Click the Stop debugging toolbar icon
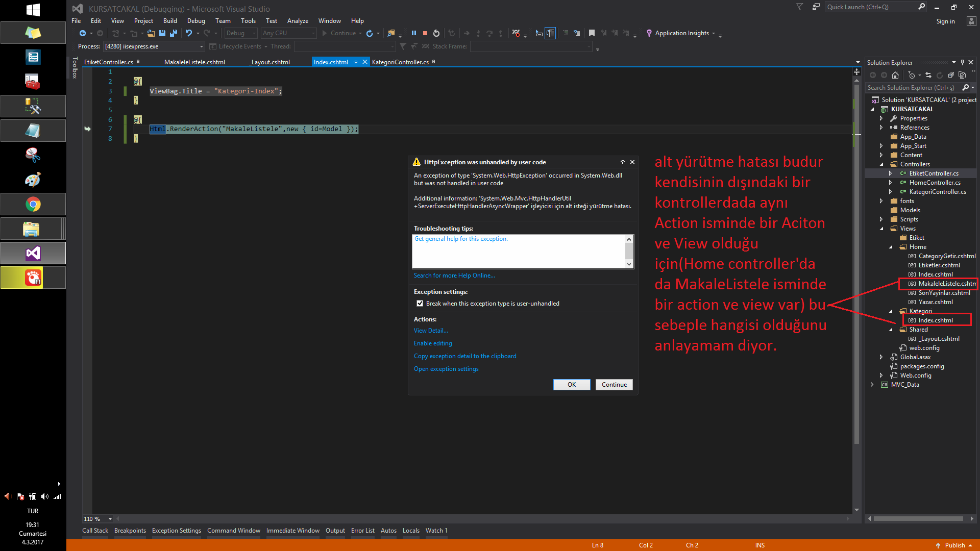The height and width of the screenshot is (551, 980). point(425,33)
